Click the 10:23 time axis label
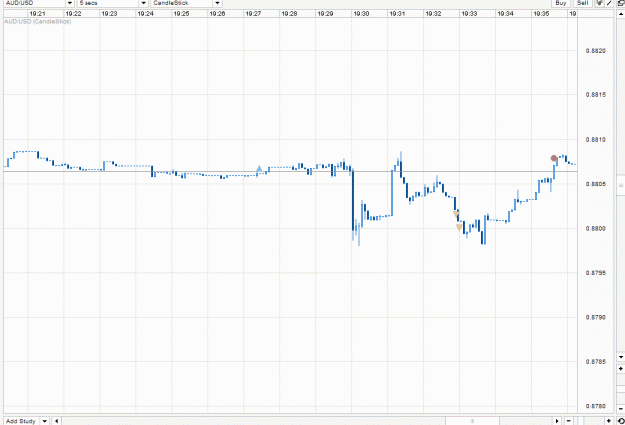Screen dimensions: 625x425 point(109,14)
